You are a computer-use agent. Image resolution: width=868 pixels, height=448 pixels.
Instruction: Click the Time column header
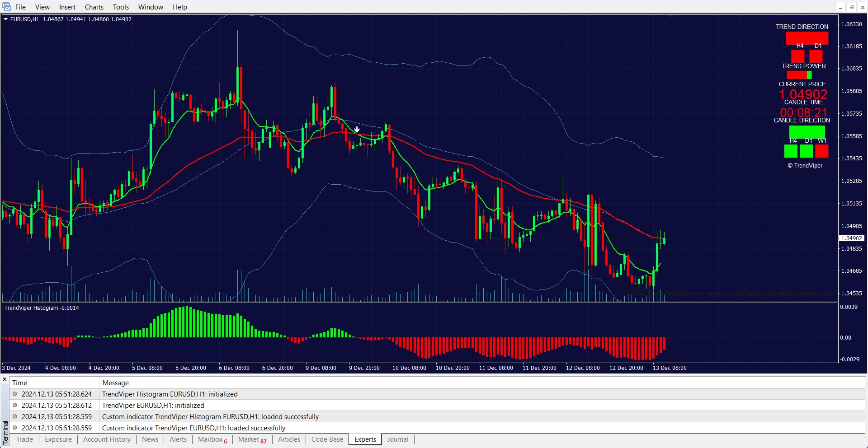(x=19, y=383)
